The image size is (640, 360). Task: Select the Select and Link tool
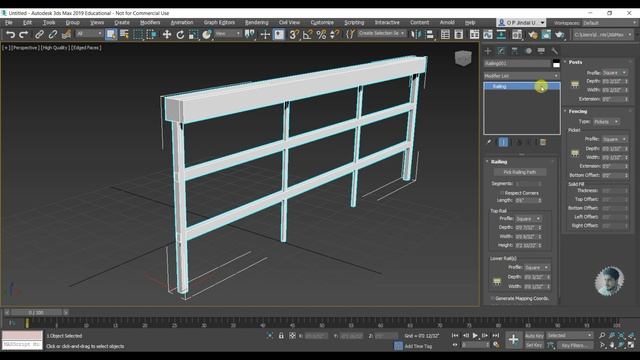[39, 35]
